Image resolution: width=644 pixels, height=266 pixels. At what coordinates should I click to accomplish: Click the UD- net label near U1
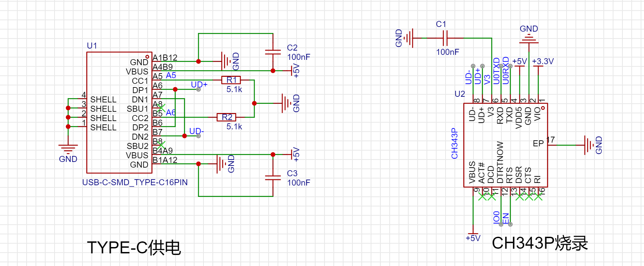coord(196,131)
